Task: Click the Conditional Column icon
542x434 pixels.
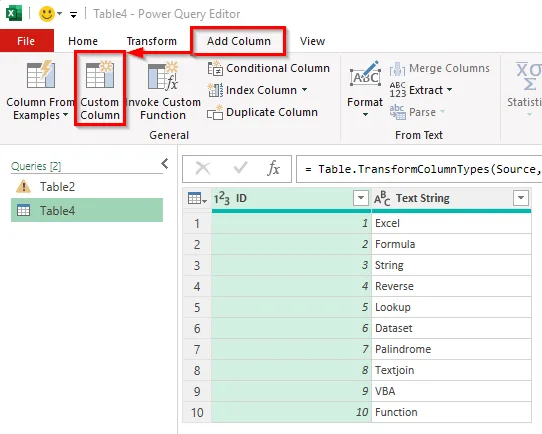Action: (215, 68)
